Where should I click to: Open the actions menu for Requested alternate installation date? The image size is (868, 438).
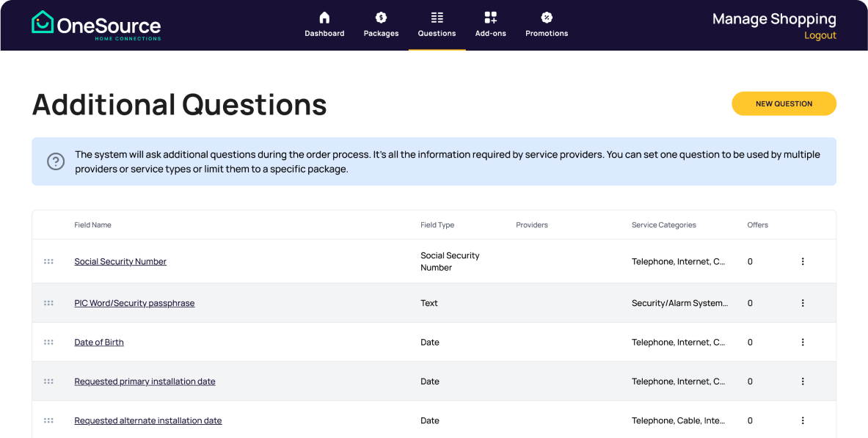[x=803, y=420]
